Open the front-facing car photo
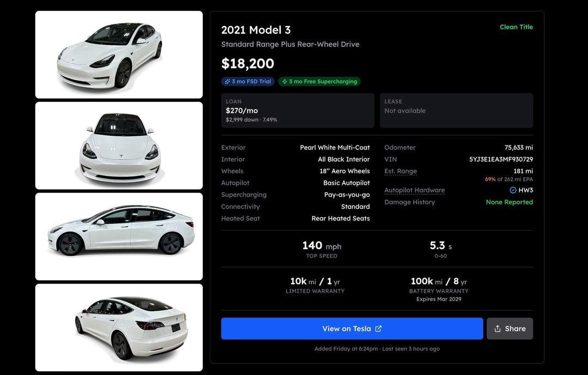 coord(119,146)
